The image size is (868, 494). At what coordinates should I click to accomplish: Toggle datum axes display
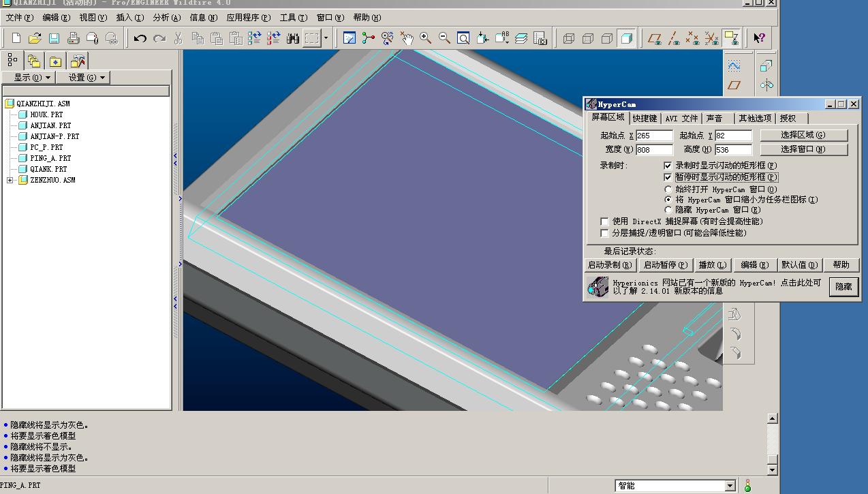(674, 38)
